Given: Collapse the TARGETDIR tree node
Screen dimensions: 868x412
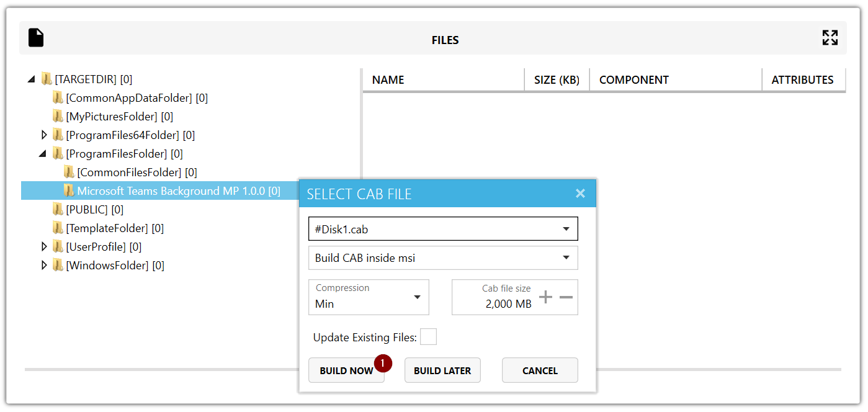Looking at the screenshot, I should 32,79.
